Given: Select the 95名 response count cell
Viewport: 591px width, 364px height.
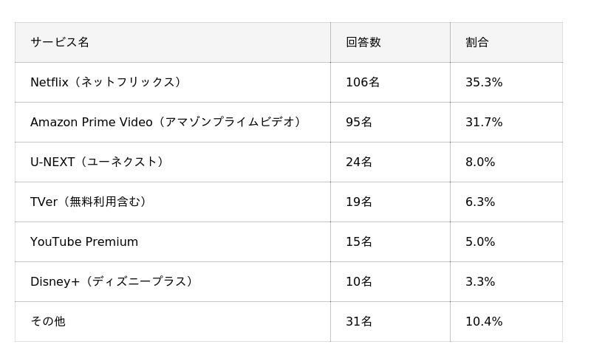Looking at the screenshot, I should point(359,123).
